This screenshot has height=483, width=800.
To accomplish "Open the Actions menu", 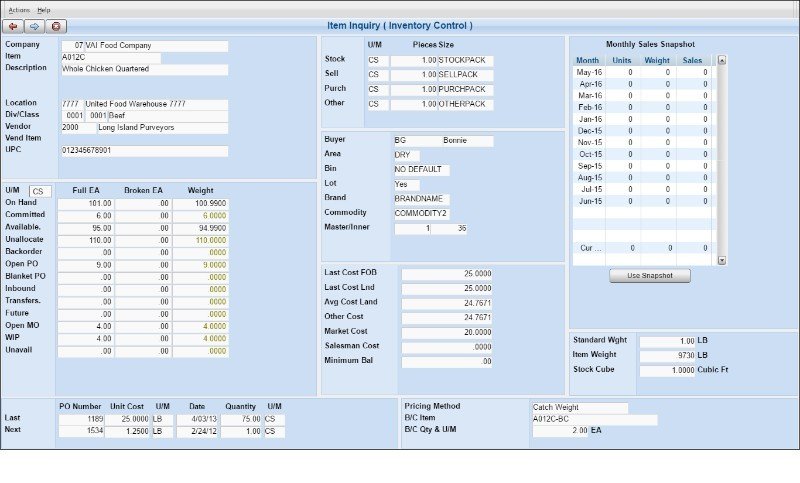I will coord(19,9).
